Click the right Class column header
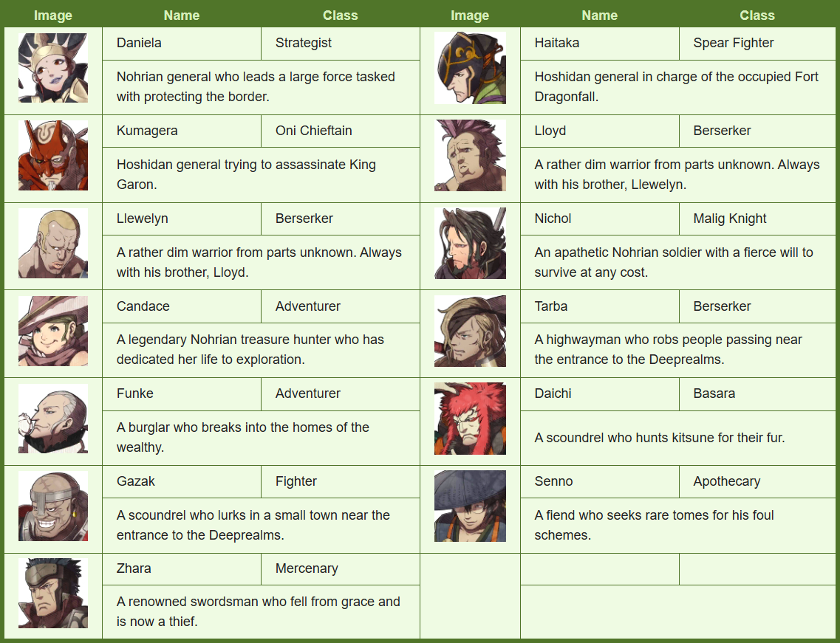The height and width of the screenshot is (643, 840). pyautogui.click(x=757, y=16)
